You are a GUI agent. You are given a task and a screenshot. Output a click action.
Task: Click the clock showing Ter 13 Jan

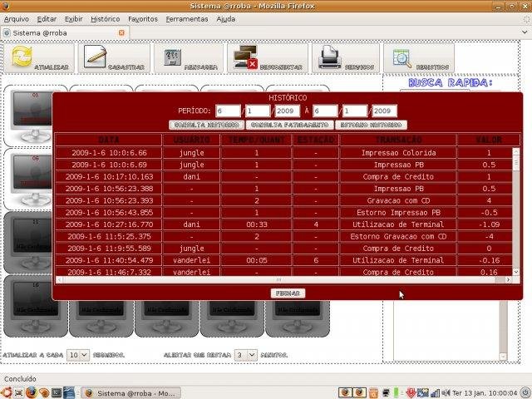485,393
